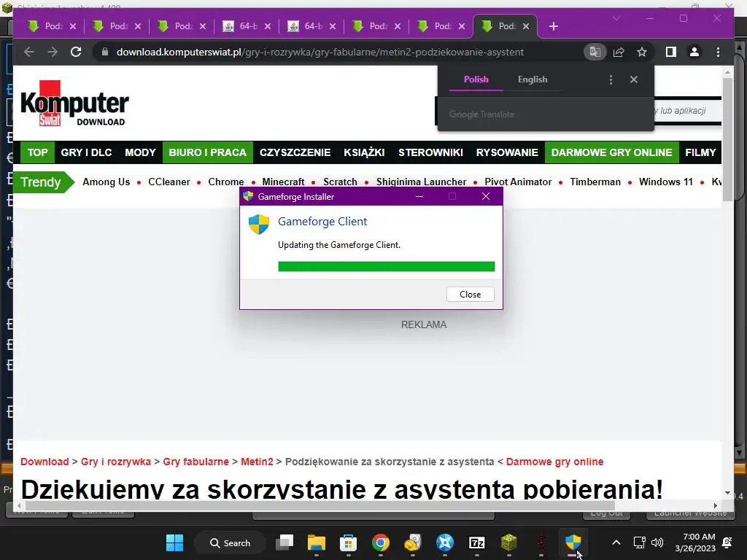Click the browser address bar URL
Viewport: 747px width, 560px height.
tap(320, 52)
